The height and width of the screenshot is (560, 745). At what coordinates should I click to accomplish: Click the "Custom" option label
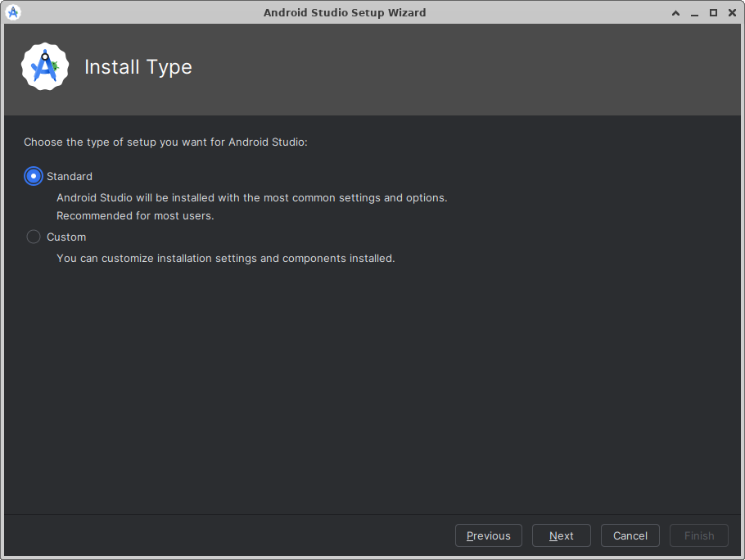pyautogui.click(x=66, y=237)
